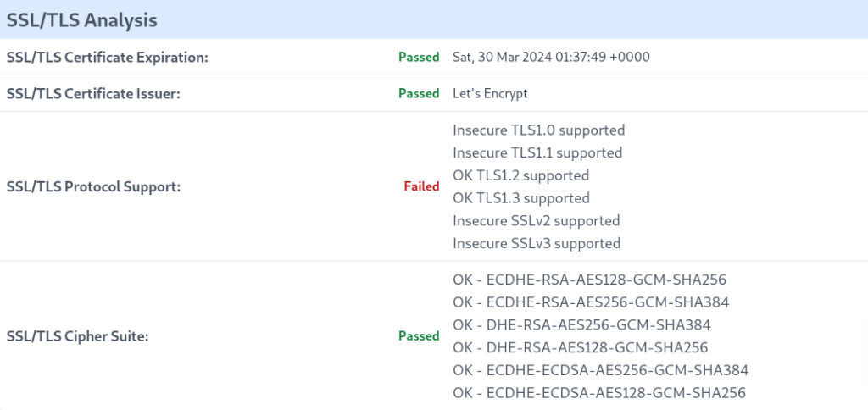The image size is (868, 410).
Task: Select the certificate expiry date Sat, 30 Mar 2024
Action: 551,57
